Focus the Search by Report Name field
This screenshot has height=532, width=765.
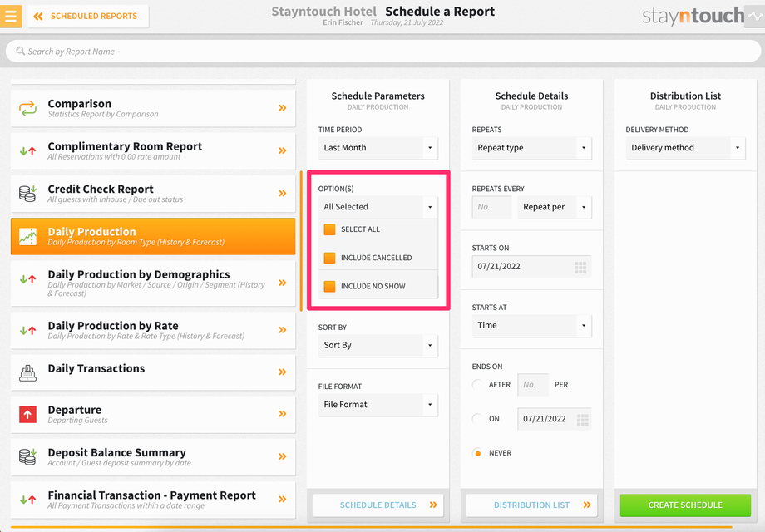[383, 52]
